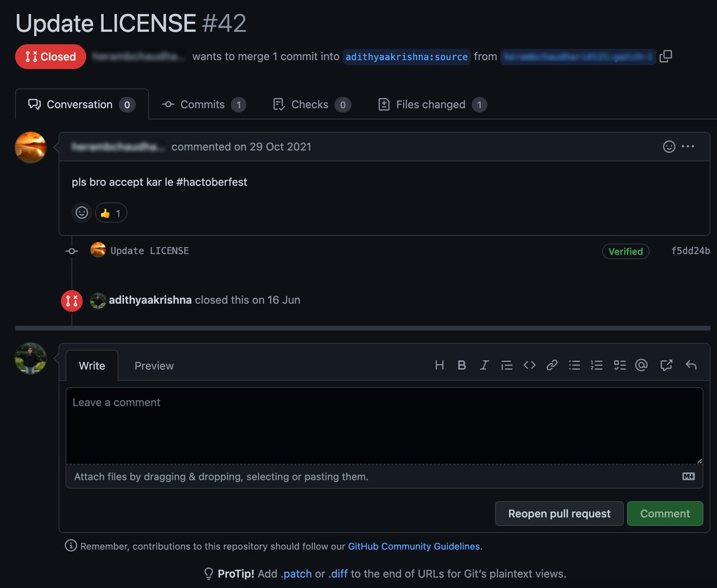Open the Files changed tab
Viewport: 717px width, 588px height.
pos(433,105)
